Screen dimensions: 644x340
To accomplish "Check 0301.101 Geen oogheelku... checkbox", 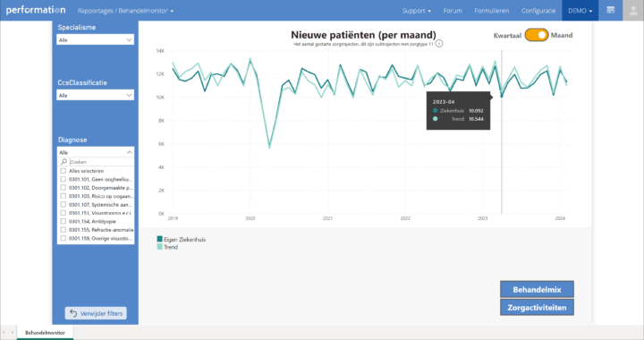I will tap(64, 180).
